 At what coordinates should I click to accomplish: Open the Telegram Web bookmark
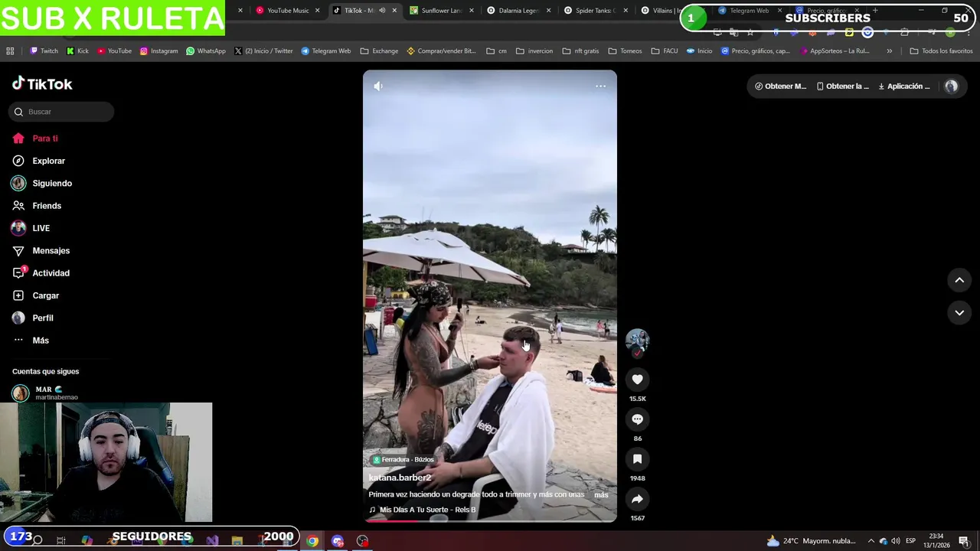tap(325, 51)
